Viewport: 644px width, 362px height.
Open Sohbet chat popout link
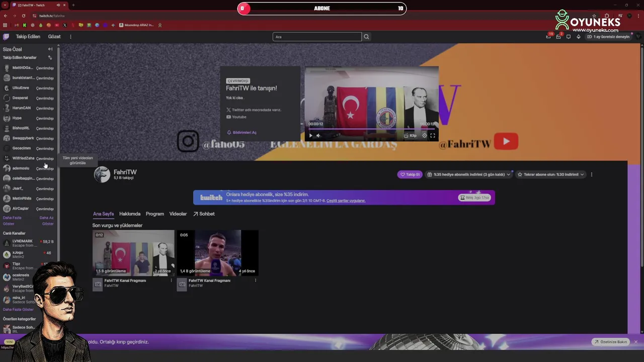coord(204,214)
